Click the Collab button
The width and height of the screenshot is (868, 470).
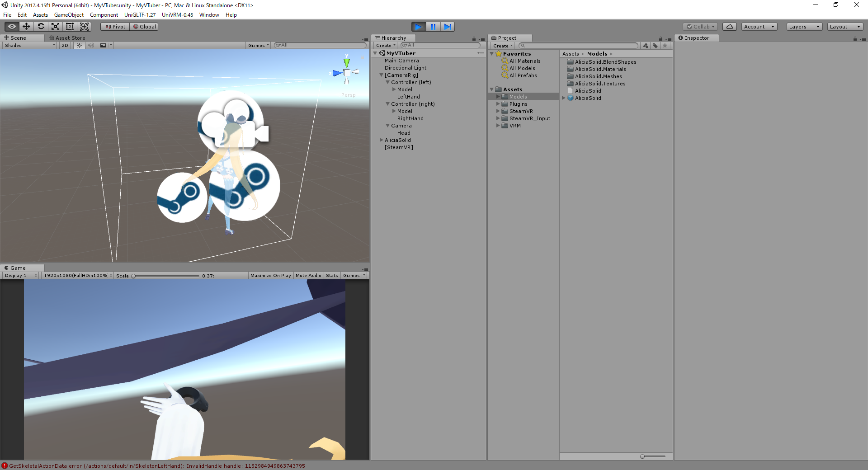[700, 27]
